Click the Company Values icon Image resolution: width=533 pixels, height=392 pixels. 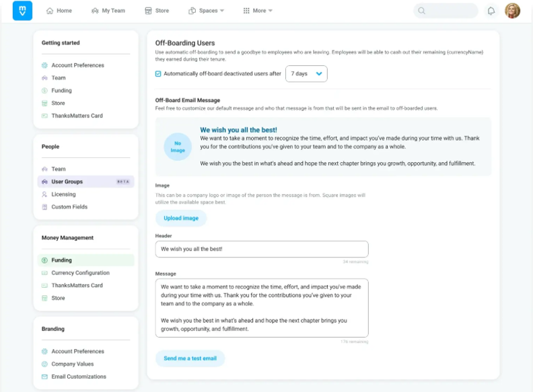pos(44,364)
